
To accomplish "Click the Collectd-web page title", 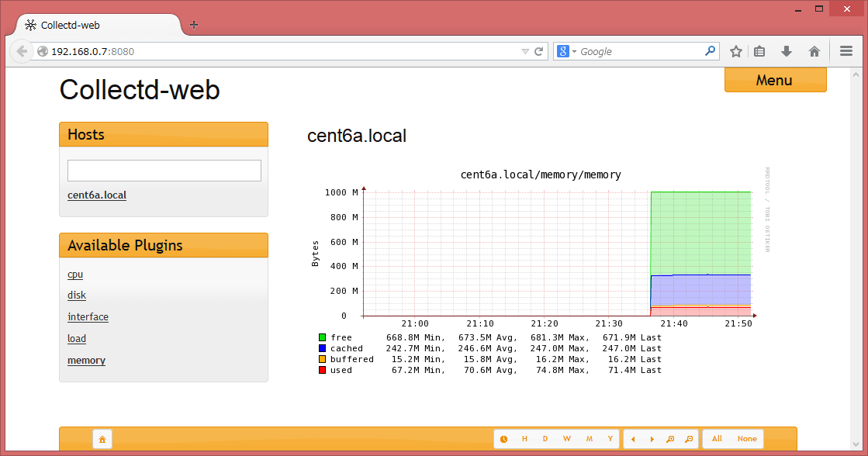I will click(140, 90).
